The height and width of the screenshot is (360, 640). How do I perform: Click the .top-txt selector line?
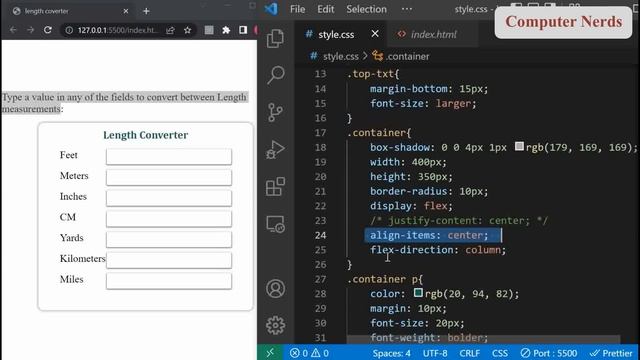pyautogui.click(x=373, y=74)
